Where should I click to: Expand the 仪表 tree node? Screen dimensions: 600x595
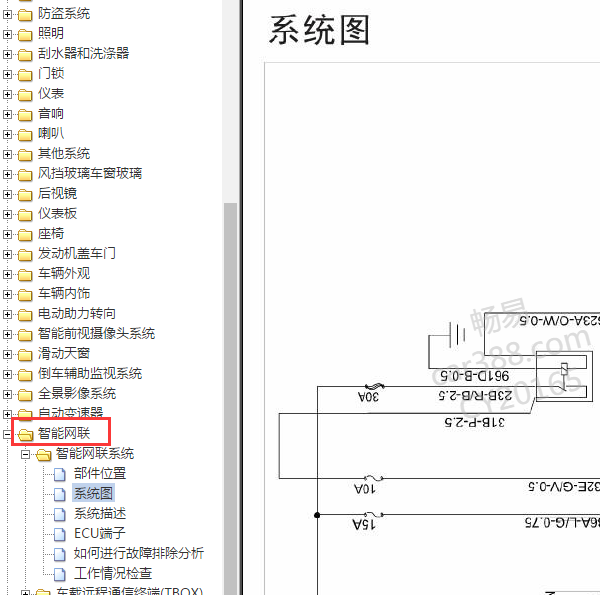7,94
